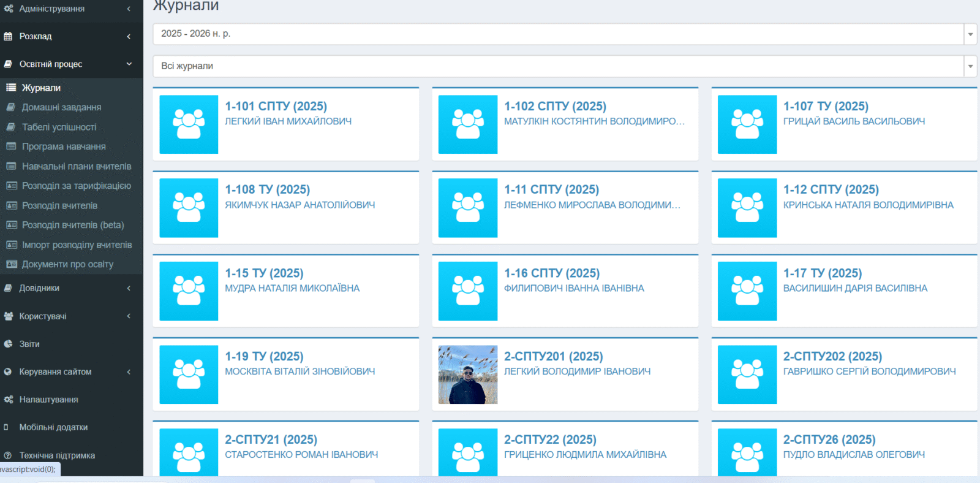This screenshot has height=483, width=980.
Task: Open the 2-СПТУ201 journal photo thumbnail
Action: coord(468,375)
